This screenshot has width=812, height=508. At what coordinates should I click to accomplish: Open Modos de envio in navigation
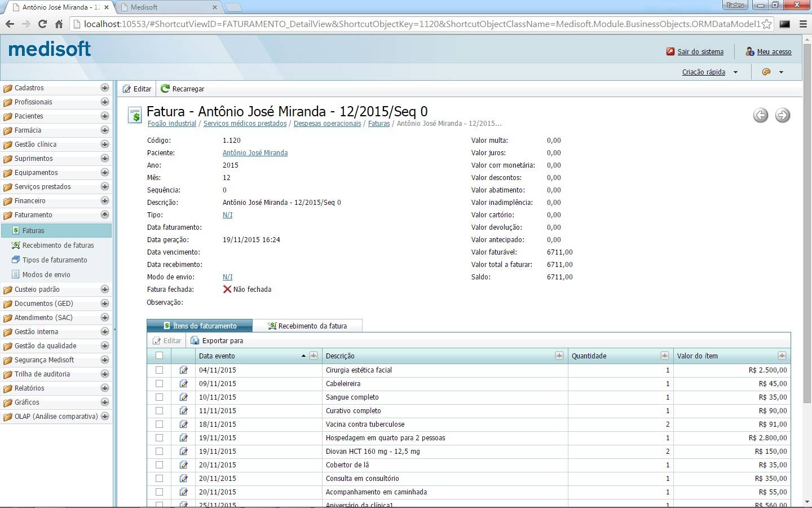click(x=46, y=275)
